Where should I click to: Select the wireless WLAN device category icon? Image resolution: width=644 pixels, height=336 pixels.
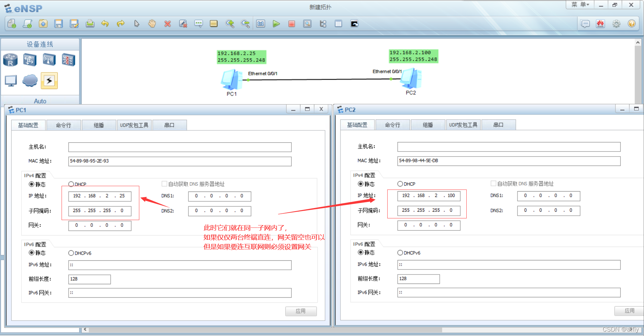[49, 60]
